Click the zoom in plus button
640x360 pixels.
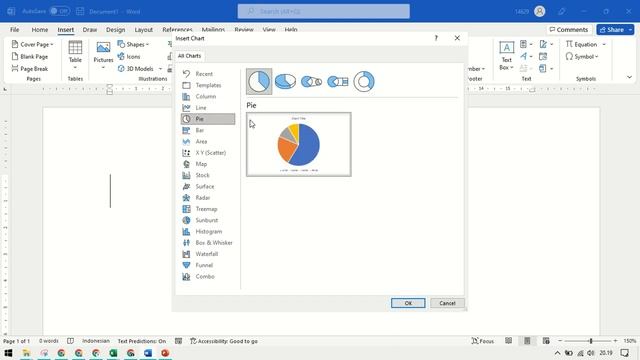(x=615, y=341)
